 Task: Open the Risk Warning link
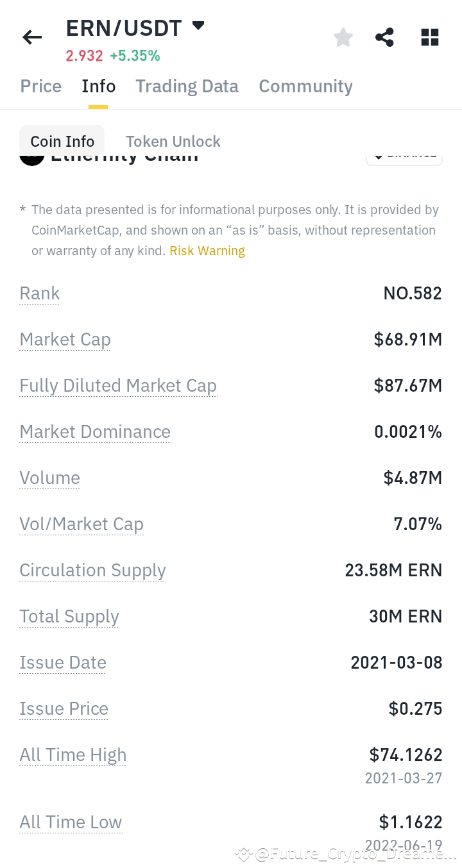coord(207,251)
